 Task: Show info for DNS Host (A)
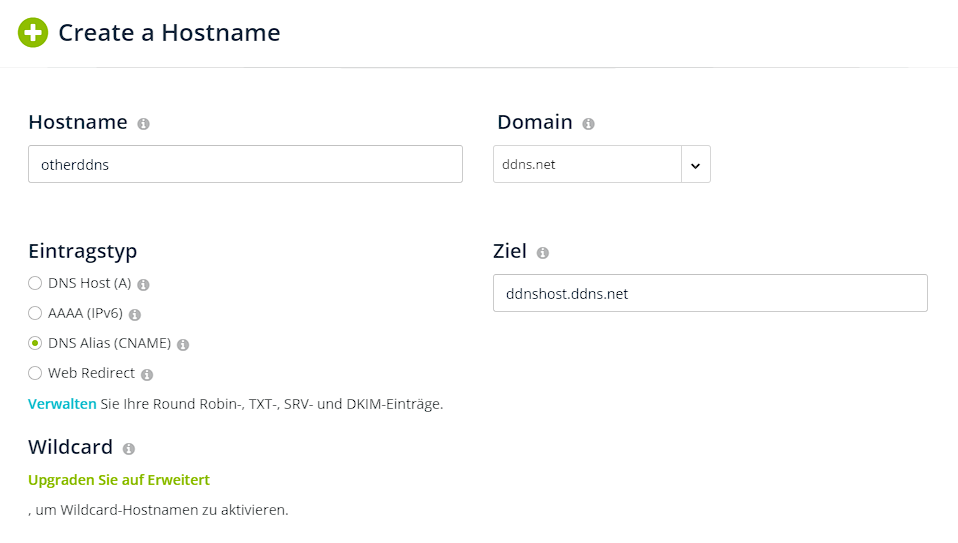[x=143, y=285]
